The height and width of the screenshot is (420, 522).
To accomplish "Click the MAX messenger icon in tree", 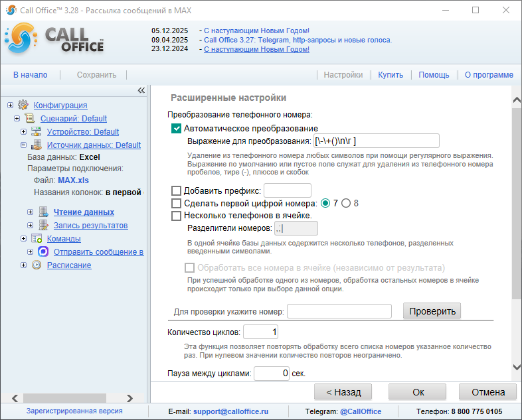I will point(43,252).
